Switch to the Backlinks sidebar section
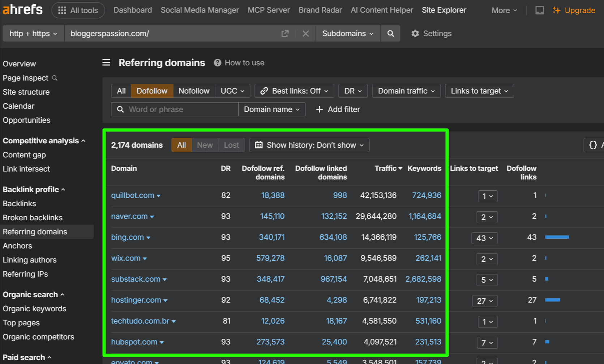Viewport: 604px width, 364px height. tap(19, 203)
